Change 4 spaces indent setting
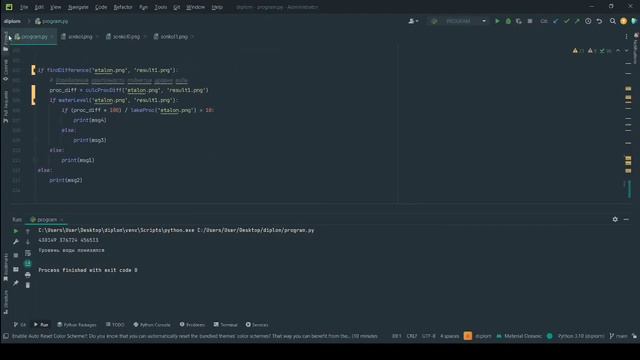The width and height of the screenshot is (640, 360). [x=449, y=336]
